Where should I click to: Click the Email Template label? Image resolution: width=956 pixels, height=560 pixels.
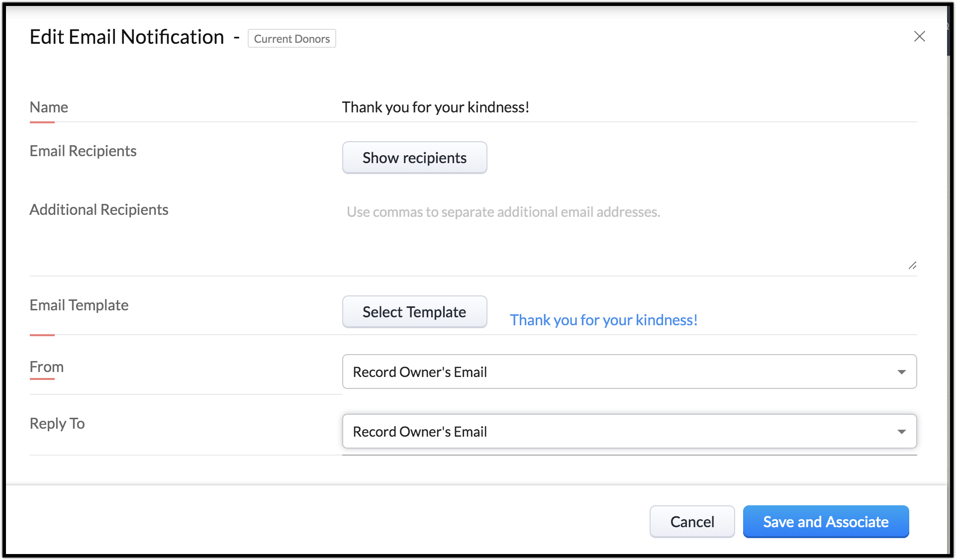coord(79,305)
